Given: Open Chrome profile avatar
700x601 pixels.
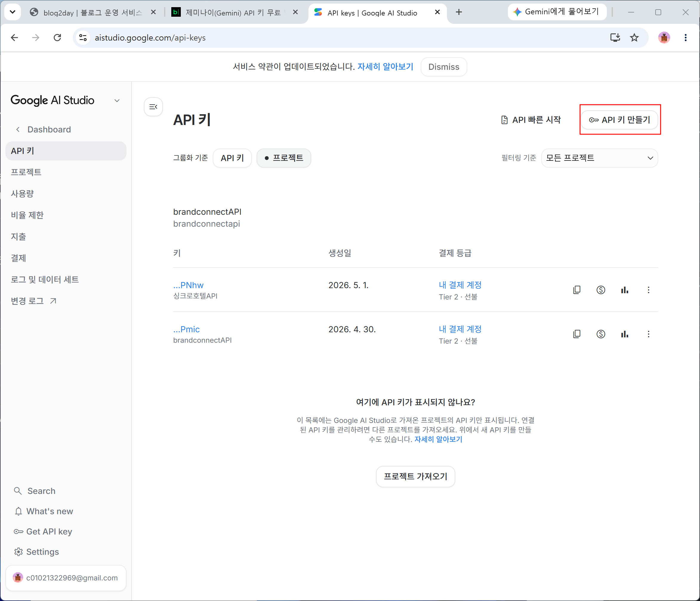Looking at the screenshot, I should point(664,38).
